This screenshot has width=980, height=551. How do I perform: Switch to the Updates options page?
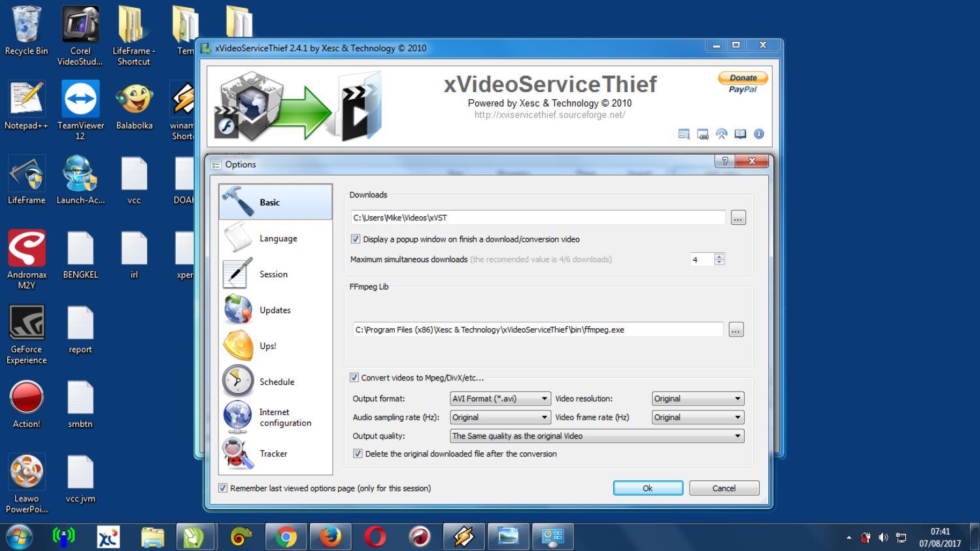275,310
